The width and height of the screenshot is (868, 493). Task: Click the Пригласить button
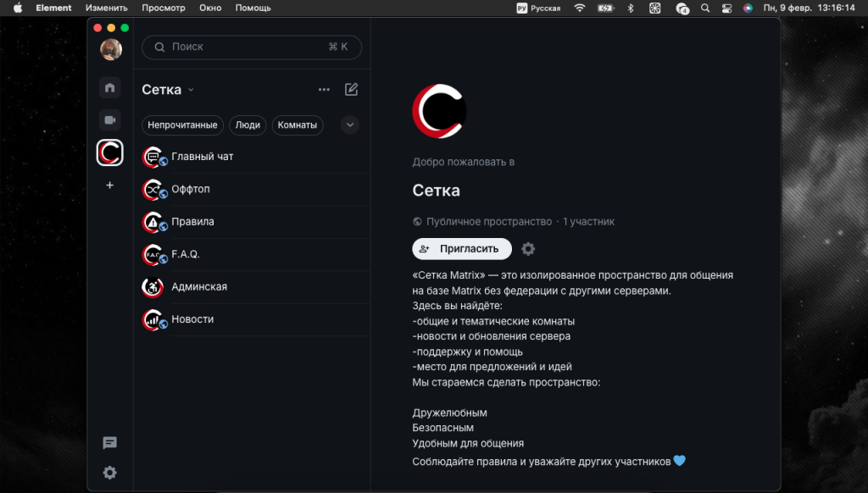pos(461,249)
